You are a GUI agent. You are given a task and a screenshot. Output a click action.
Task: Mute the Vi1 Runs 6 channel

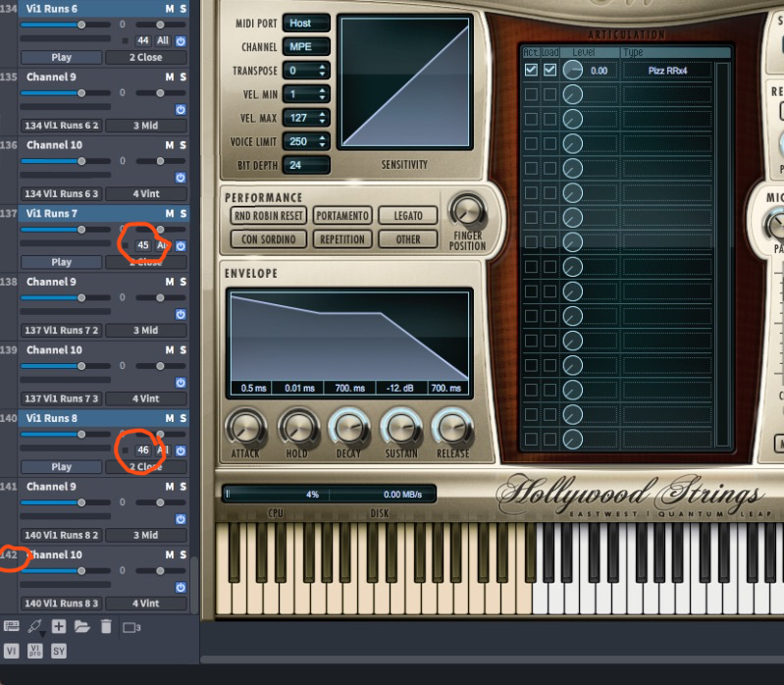[170, 9]
